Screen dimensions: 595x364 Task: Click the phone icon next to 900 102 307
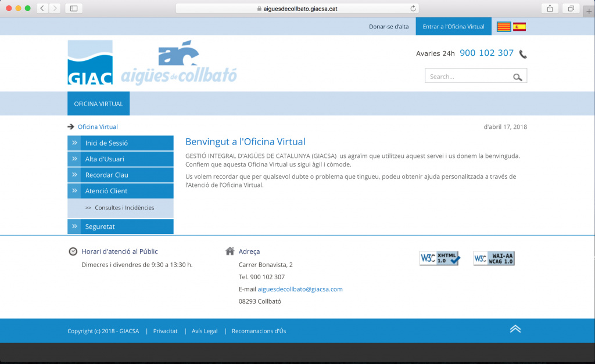[523, 54]
